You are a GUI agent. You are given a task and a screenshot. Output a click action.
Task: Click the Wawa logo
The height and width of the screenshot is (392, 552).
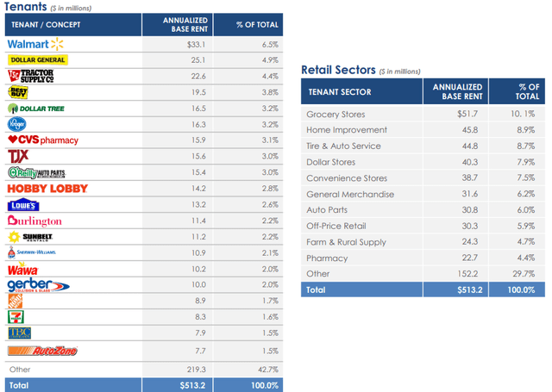click(22, 270)
